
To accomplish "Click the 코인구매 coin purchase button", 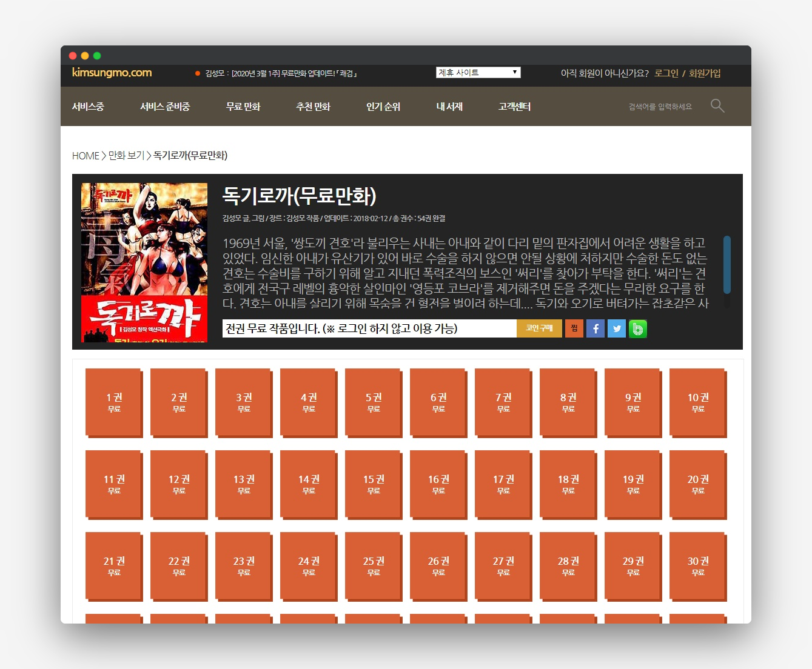I will pyautogui.click(x=539, y=328).
